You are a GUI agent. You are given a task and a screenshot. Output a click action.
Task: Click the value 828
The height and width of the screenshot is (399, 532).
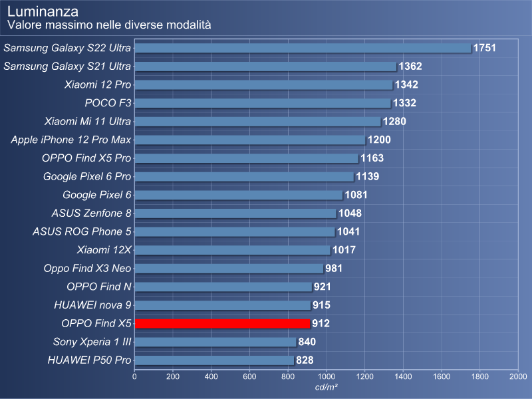[x=305, y=360]
